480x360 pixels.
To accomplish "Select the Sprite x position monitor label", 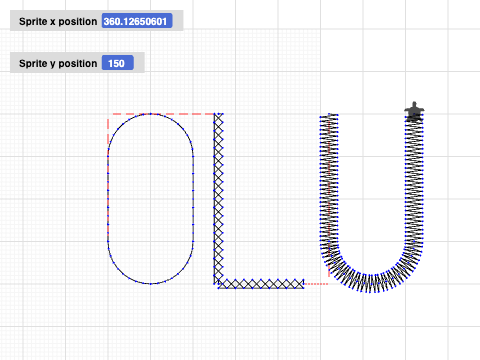I will pyautogui.click(x=58, y=21).
